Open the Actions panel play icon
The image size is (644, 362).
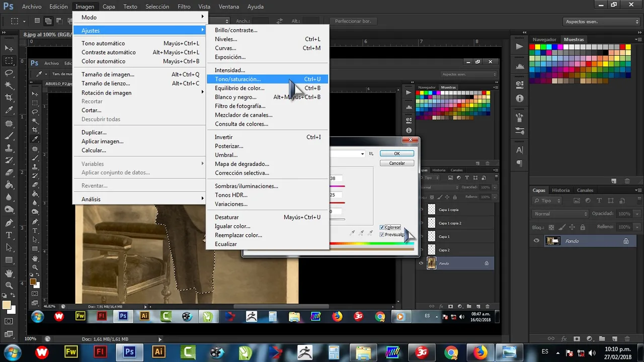click(x=520, y=46)
